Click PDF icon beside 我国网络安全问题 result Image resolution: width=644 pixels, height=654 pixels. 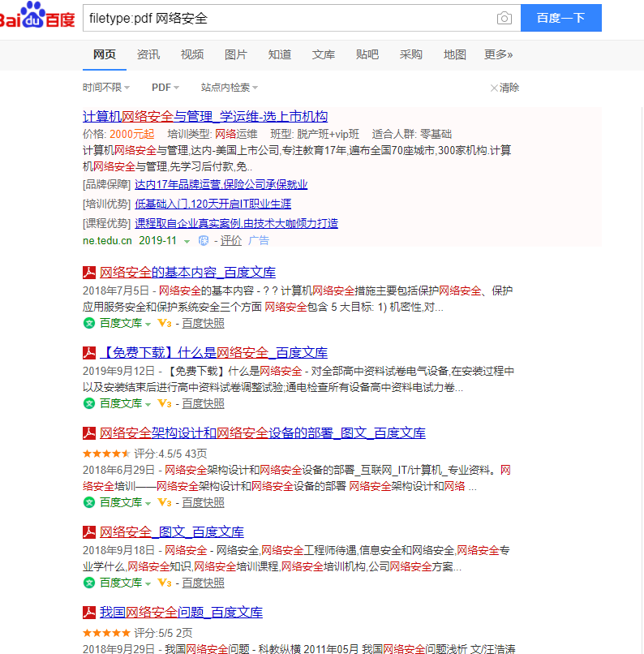coord(89,613)
